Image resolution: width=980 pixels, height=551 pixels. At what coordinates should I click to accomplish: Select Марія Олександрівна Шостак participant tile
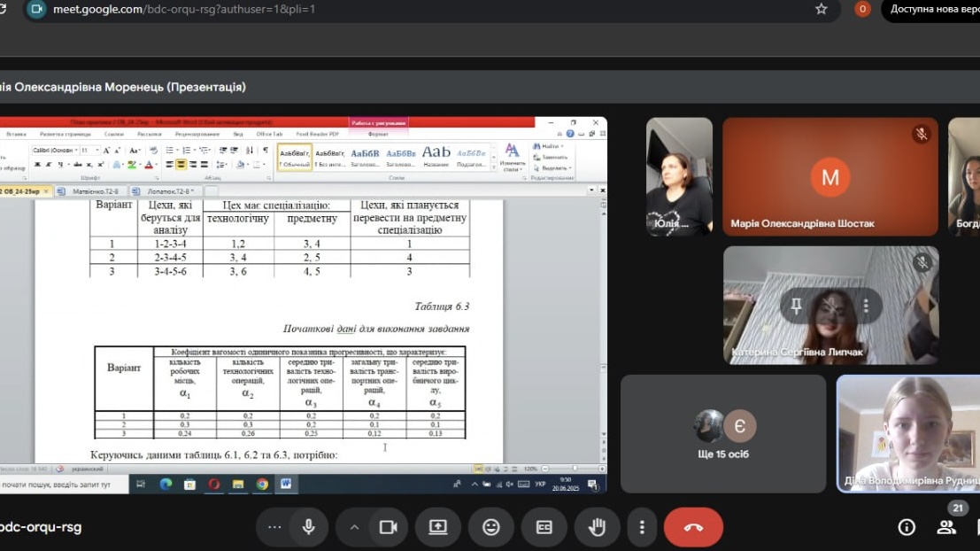click(x=830, y=177)
